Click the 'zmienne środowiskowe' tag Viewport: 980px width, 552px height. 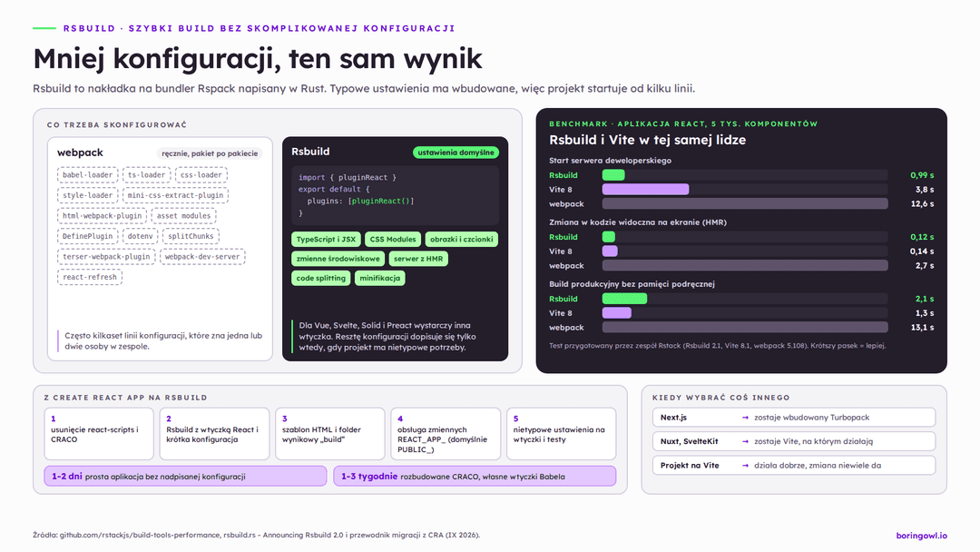point(338,259)
